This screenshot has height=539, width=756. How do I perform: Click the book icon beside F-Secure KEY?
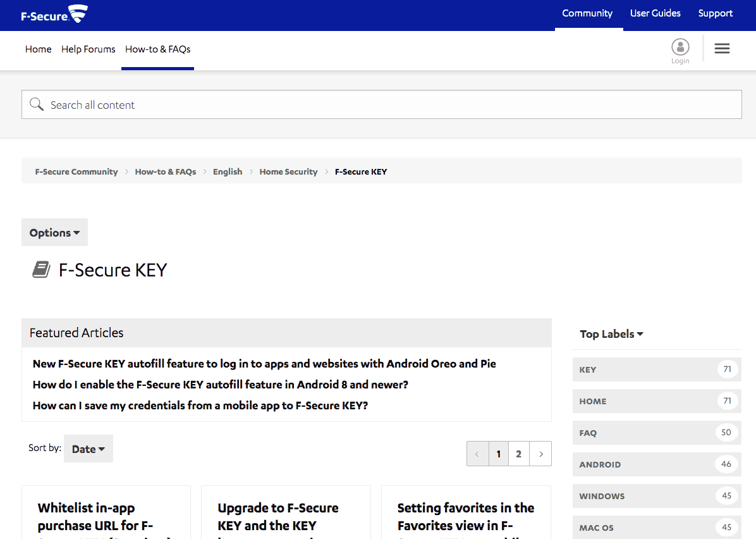(40, 269)
